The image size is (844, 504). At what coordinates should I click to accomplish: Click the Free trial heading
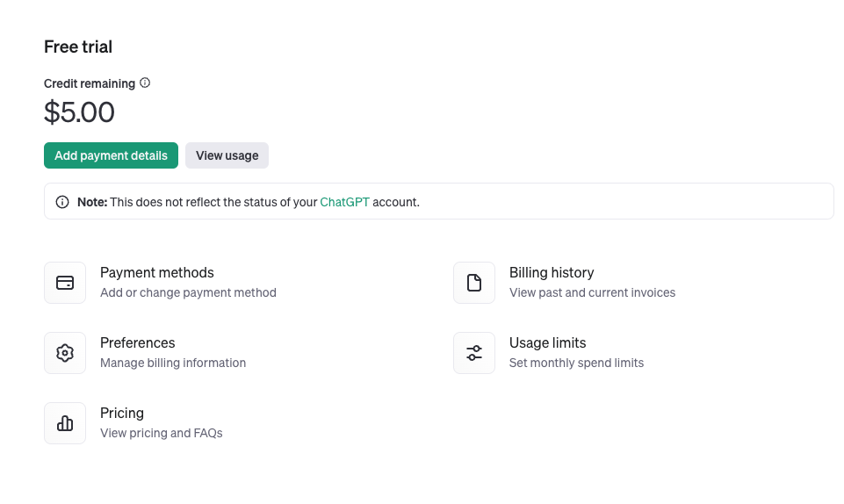[x=78, y=47]
